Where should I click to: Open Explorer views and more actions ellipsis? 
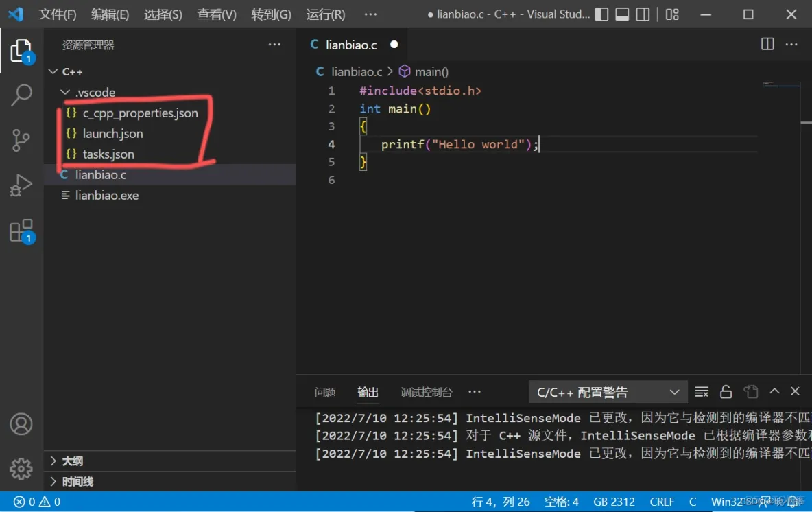click(274, 45)
